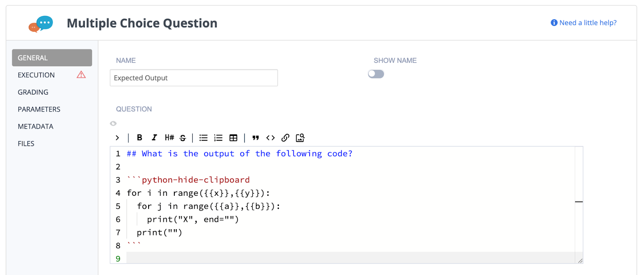Click the Execution warning triangle icon

[x=81, y=75]
